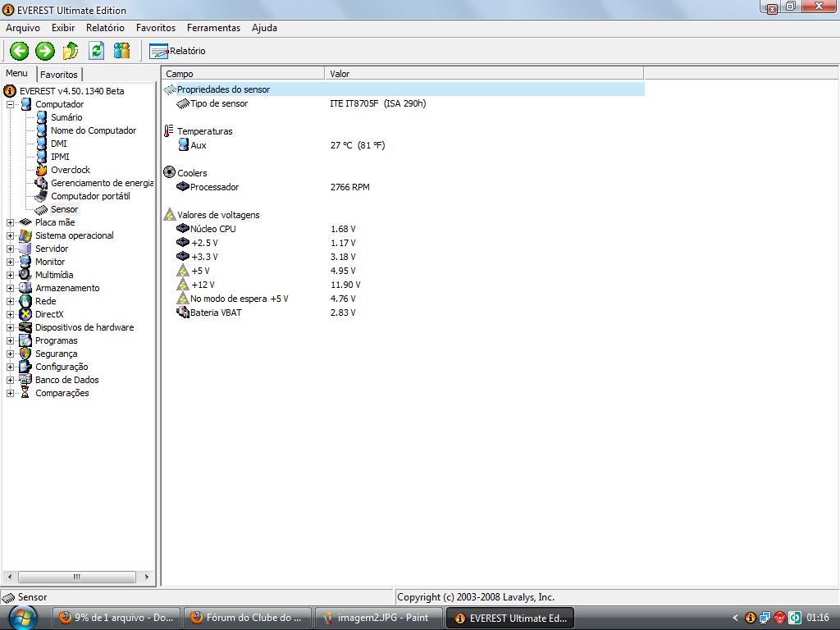This screenshot has height=630, width=840.
Task: Click the up-level folder arrow icon
Action: pos(71,51)
